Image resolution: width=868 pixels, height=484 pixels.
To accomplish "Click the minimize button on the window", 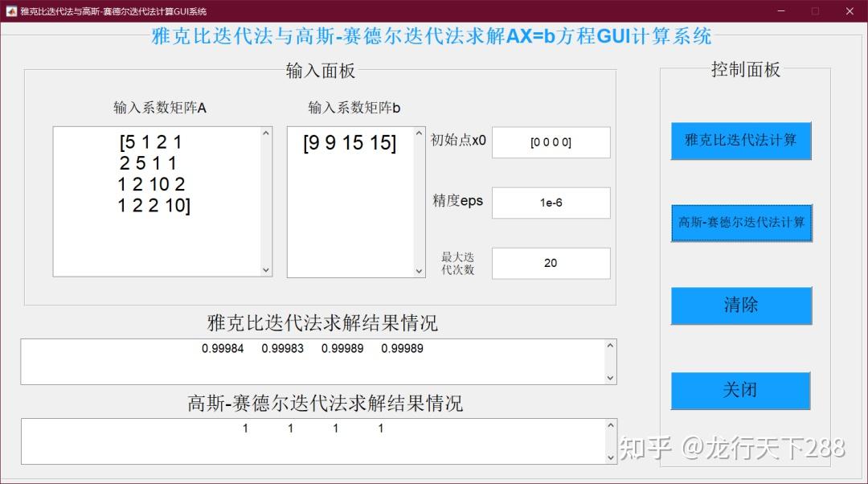I will tap(780, 11).
